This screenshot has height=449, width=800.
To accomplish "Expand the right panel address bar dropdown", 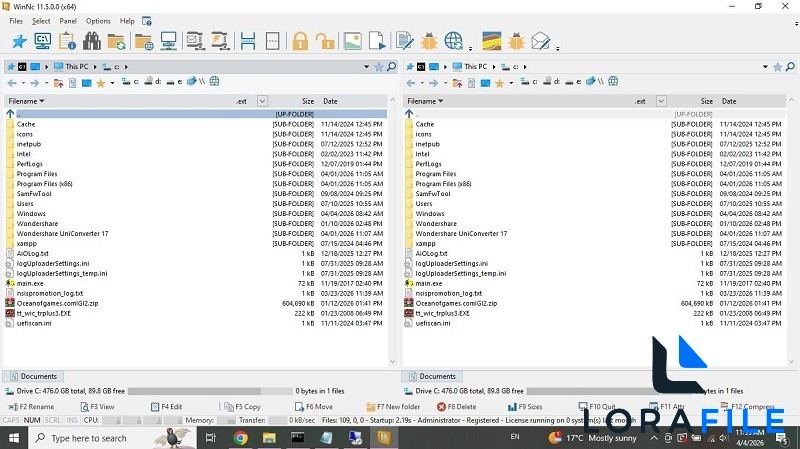I will point(765,67).
